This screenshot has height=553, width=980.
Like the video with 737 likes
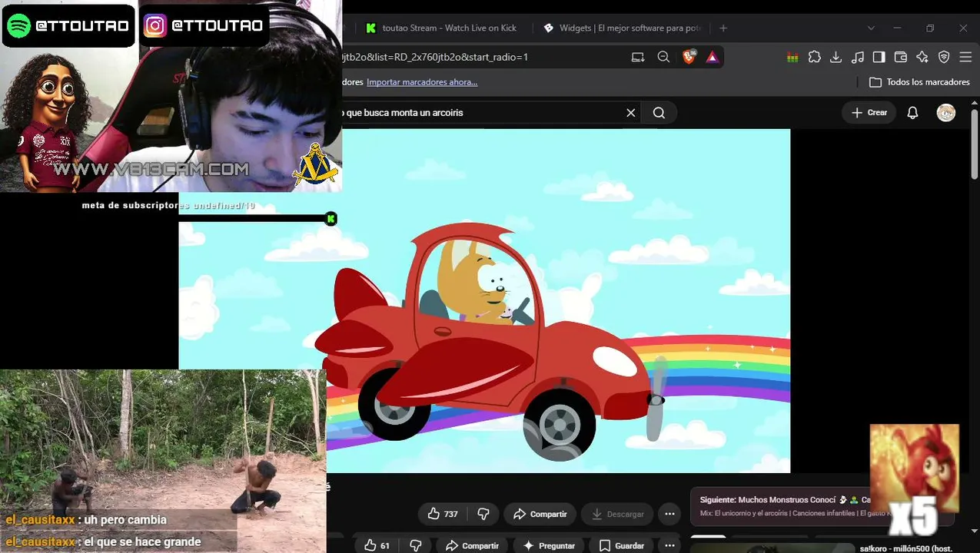tap(442, 514)
